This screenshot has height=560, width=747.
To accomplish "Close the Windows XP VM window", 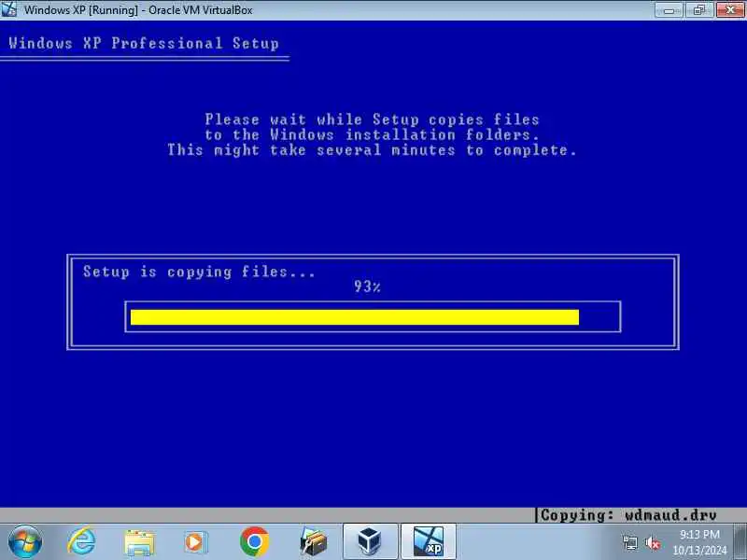I will coord(730,9).
